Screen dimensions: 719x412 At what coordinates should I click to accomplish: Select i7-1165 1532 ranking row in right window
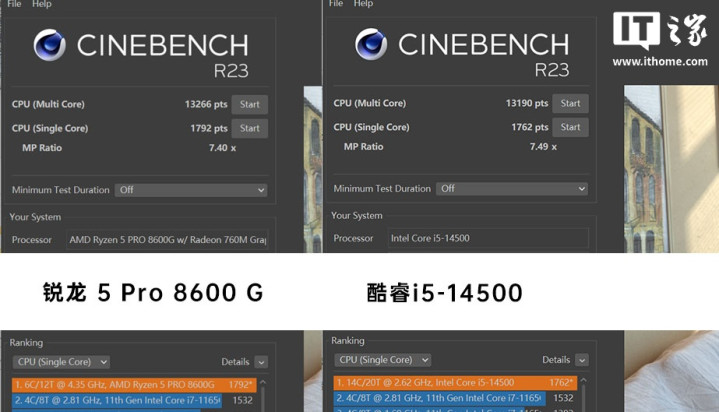point(455,398)
